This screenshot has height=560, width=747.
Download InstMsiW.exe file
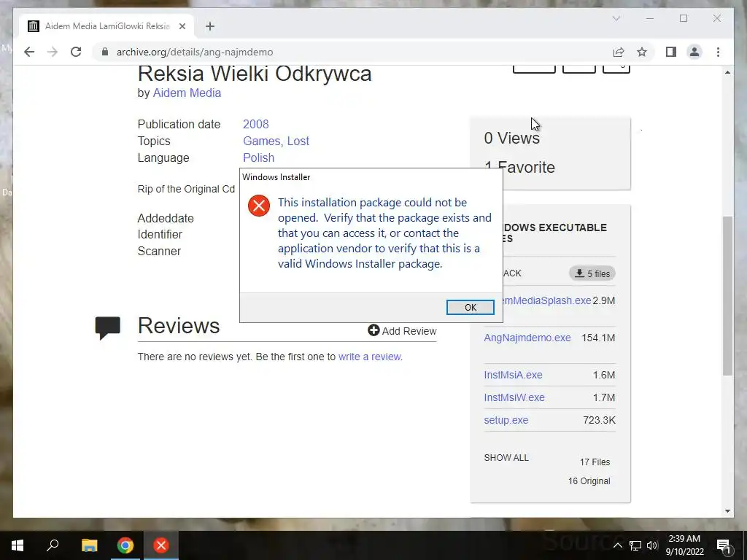514,397
